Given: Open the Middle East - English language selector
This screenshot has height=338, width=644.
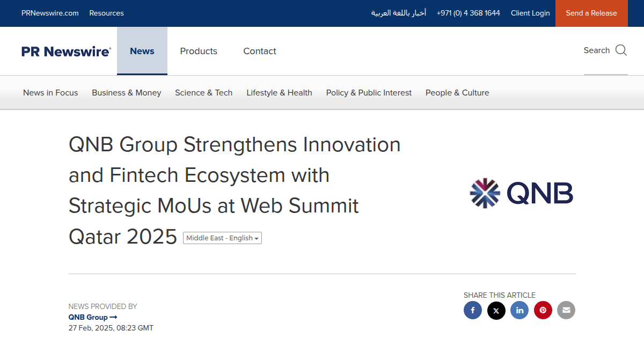Looking at the screenshot, I should tap(222, 238).
